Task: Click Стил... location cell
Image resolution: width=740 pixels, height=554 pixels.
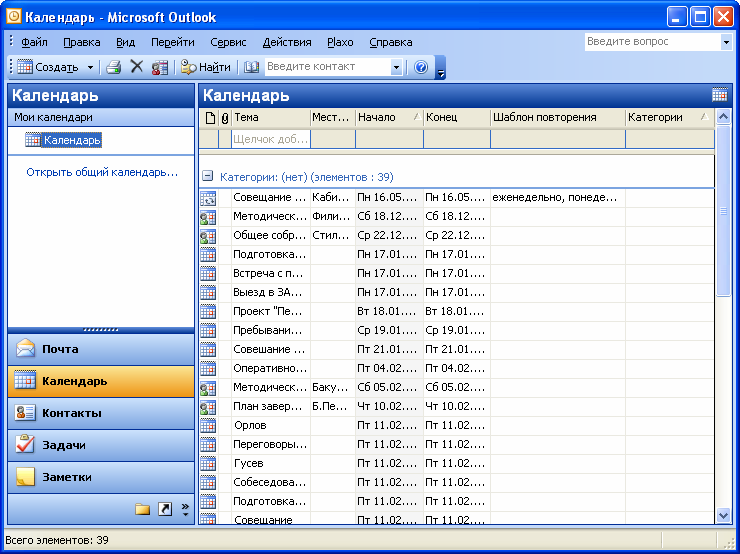Action: (332, 235)
